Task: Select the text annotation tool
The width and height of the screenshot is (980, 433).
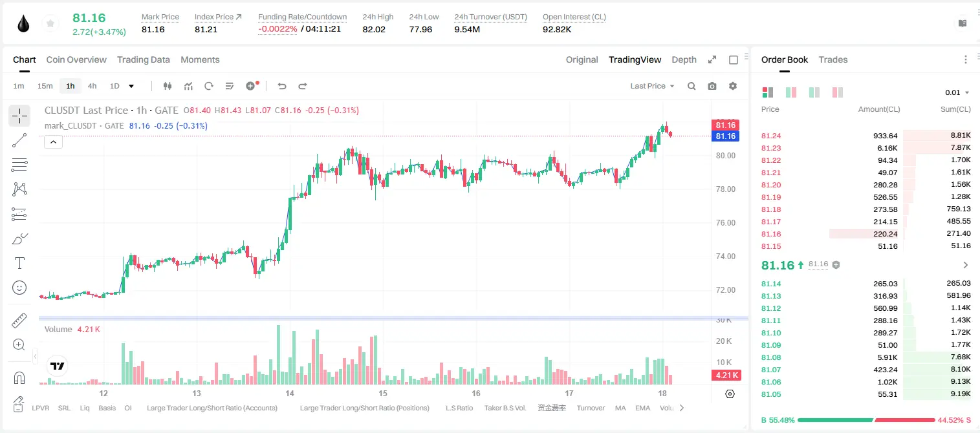Action: point(19,263)
